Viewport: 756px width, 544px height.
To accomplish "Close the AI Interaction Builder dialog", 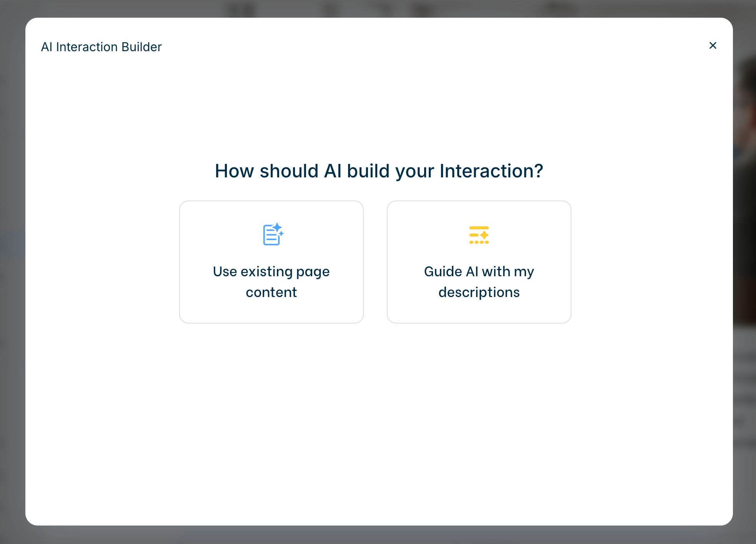I will 713,45.
